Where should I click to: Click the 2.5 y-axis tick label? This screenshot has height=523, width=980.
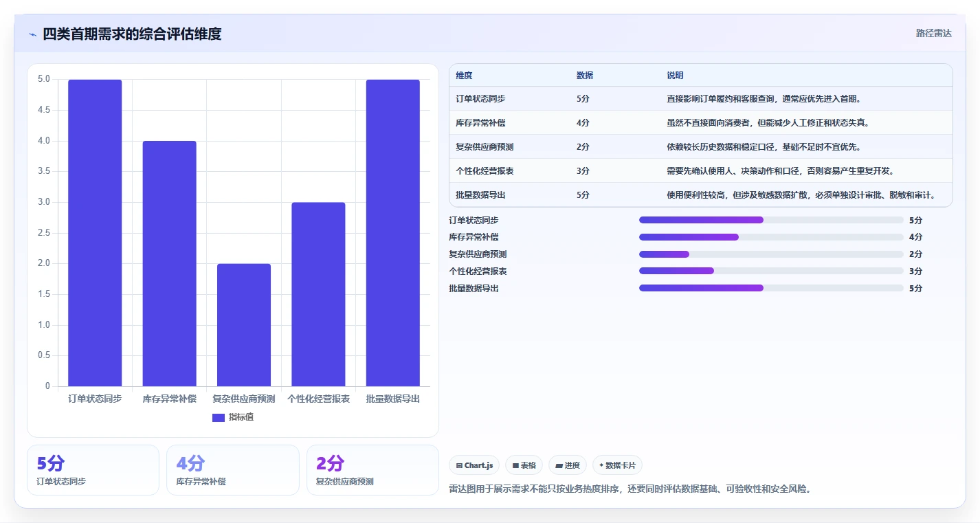pos(44,233)
